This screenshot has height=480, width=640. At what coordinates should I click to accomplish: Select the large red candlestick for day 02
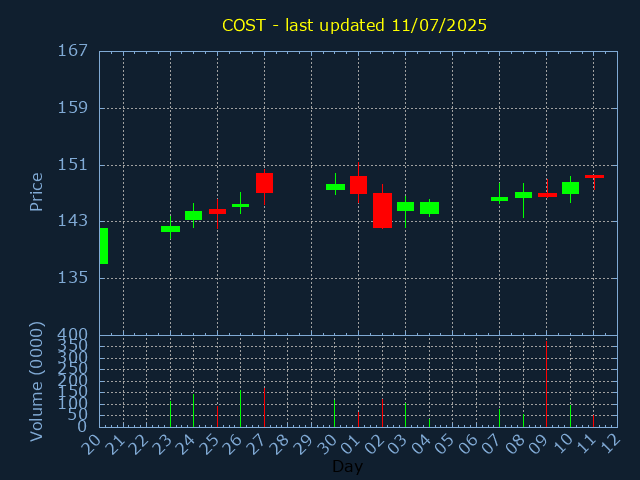pyautogui.click(x=382, y=210)
